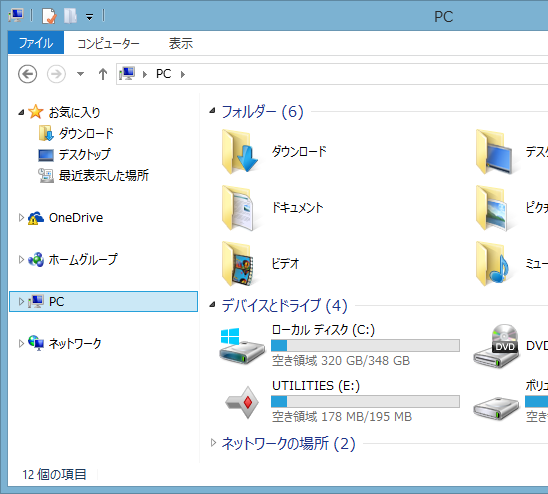Open Properties from the quick access toolbar
This screenshot has width=548, height=494.
point(49,16)
